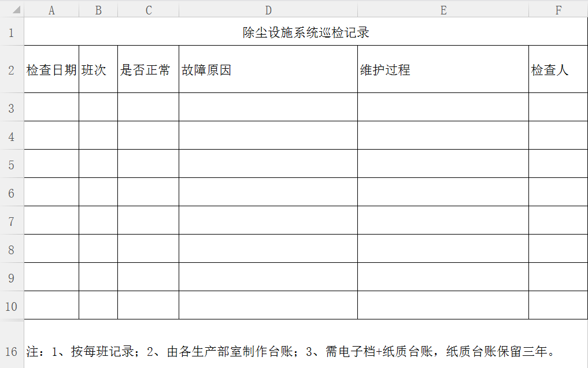Select column D header
This screenshot has width=588, height=368.
pyautogui.click(x=268, y=10)
